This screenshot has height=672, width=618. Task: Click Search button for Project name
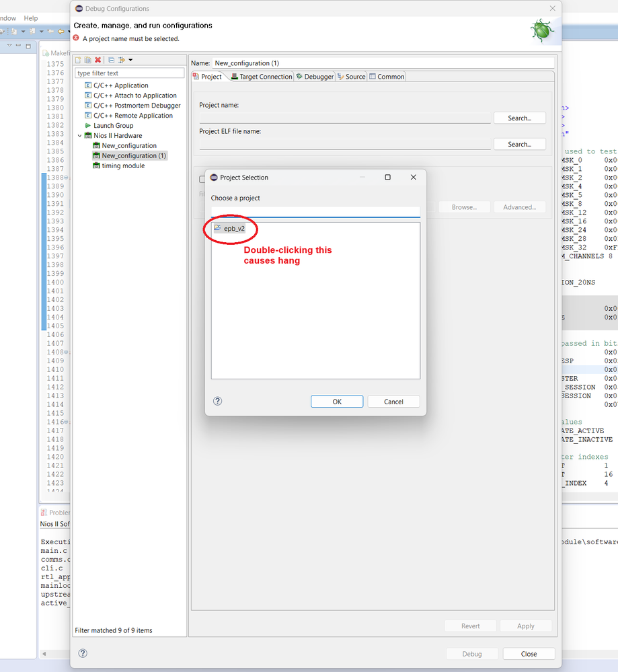coord(519,118)
